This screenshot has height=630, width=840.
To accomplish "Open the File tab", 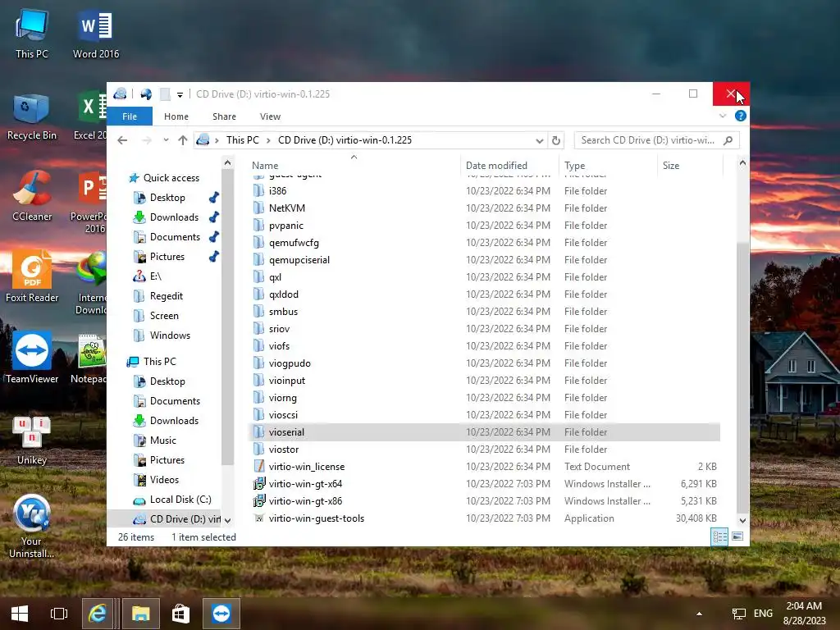I will [130, 116].
